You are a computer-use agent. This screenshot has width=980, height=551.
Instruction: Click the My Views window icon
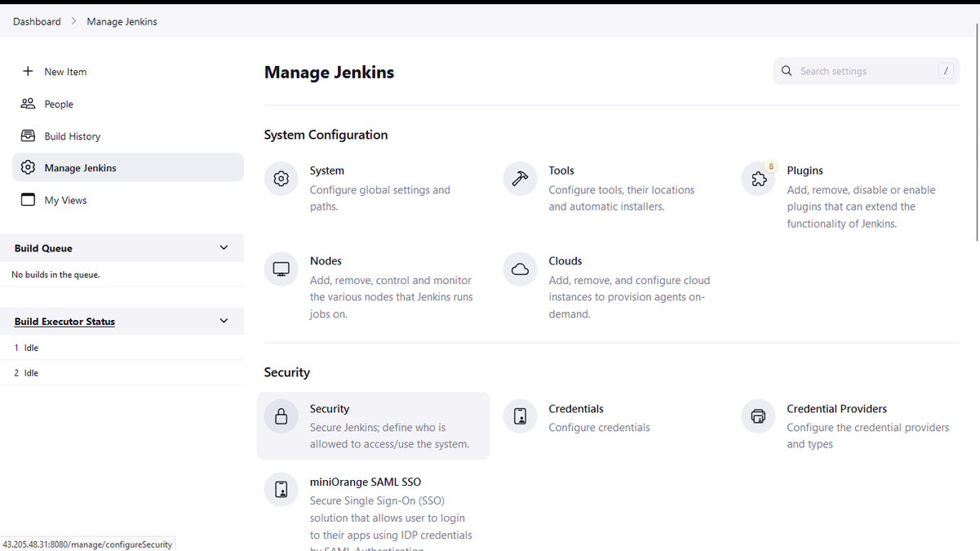click(x=28, y=199)
